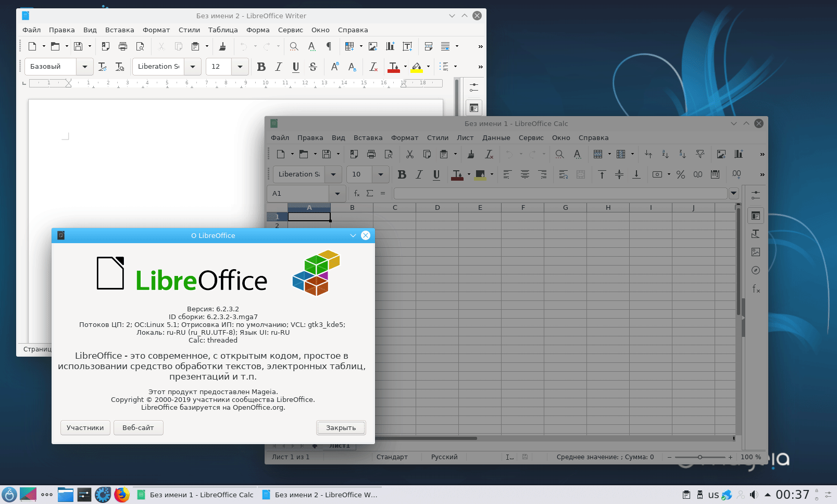Click the Веб-сайт button in About dialog
The height and width of the screenshot is (504, 837).
[x=138, y=428]
